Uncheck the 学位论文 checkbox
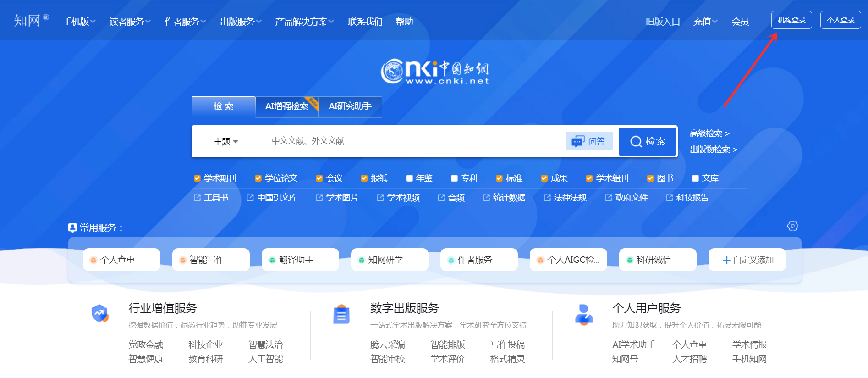Viewport: 868px width, 378px height. click(x=258, y=178)
